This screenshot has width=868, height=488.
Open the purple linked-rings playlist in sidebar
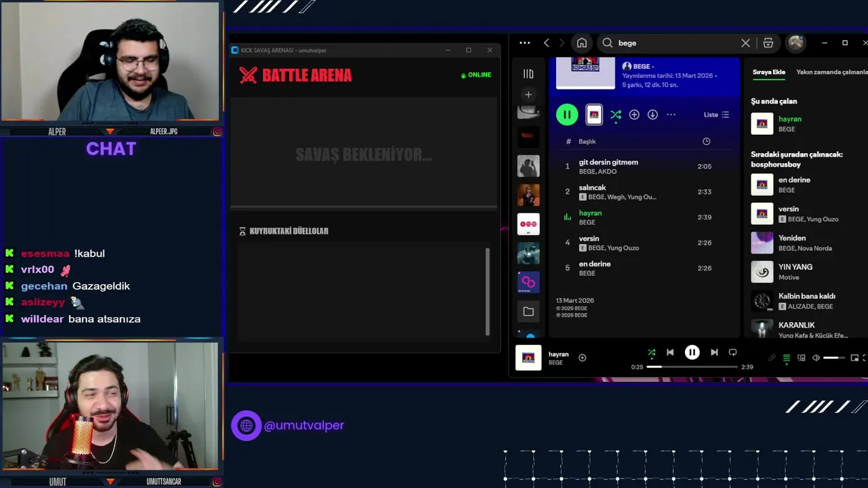click(528, 282)
